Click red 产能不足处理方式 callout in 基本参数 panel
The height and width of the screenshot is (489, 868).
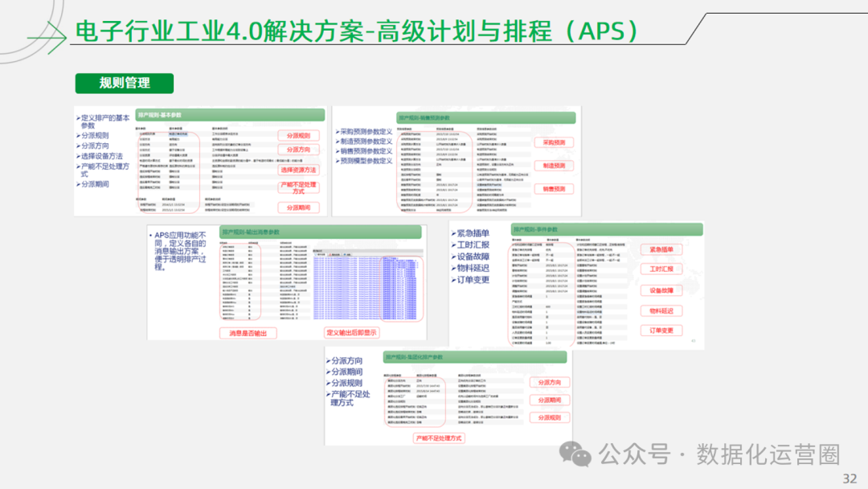[298, 187]
